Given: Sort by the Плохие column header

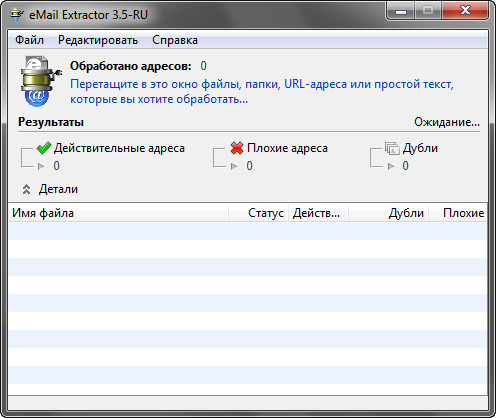Looking at the screenshot, I should pyautogui.click(x=458, y=213).
